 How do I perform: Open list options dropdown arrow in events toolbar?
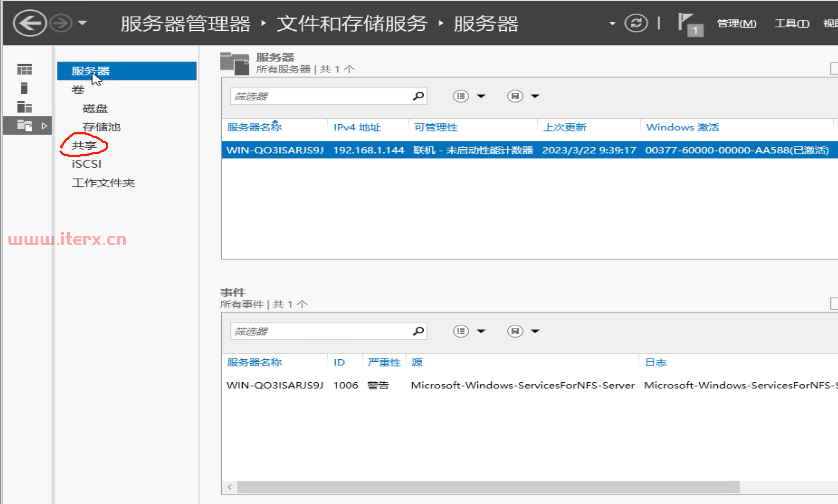(x=481, y=331)
